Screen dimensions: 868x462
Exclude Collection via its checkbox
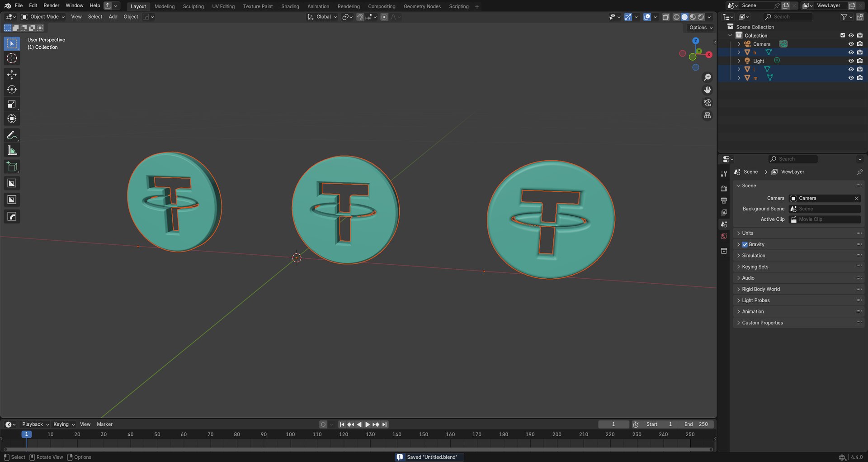pos(842,35)
